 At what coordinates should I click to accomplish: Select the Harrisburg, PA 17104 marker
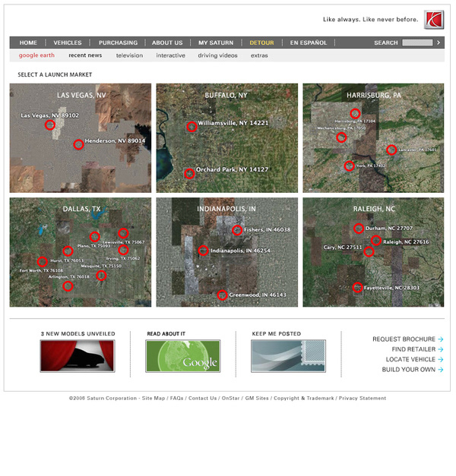tap(355, 114)
